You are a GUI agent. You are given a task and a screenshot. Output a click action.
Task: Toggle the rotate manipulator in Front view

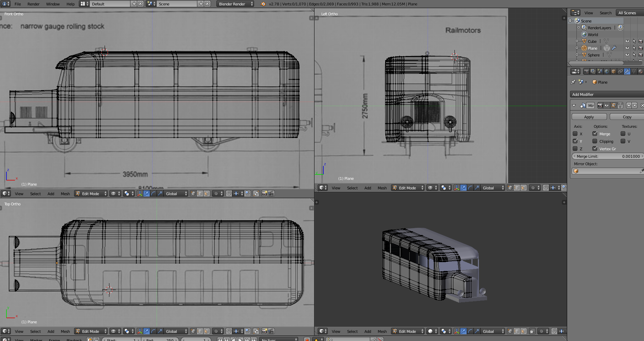click(153, 193)
